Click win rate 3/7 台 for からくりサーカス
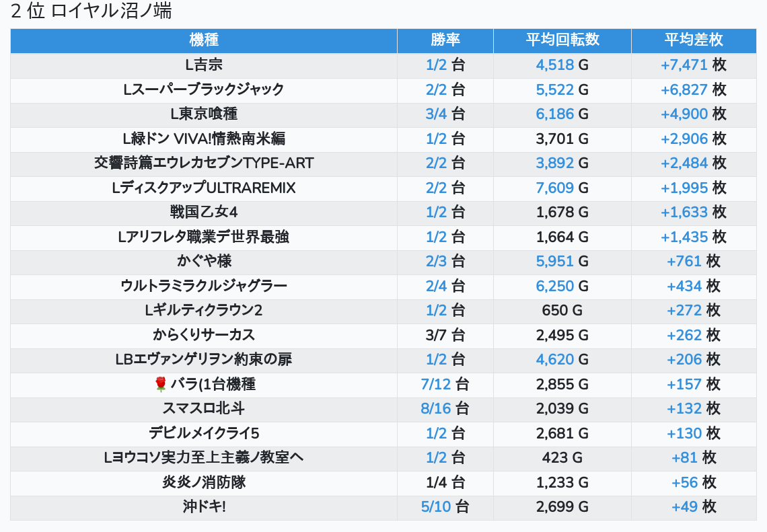Image resolution: width=767 pixels, height=532 pixels. pyautogui.click(x=445, y=335)
